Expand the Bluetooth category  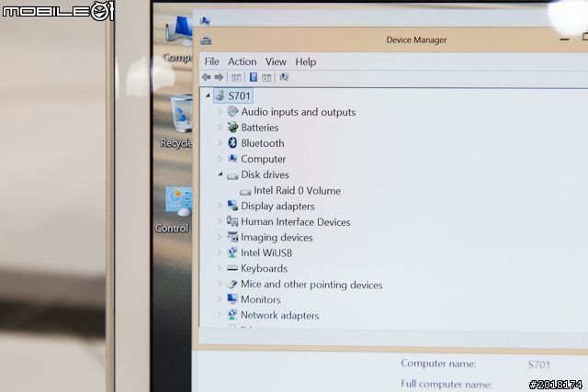pyautogui.click(x=220, y=143)
